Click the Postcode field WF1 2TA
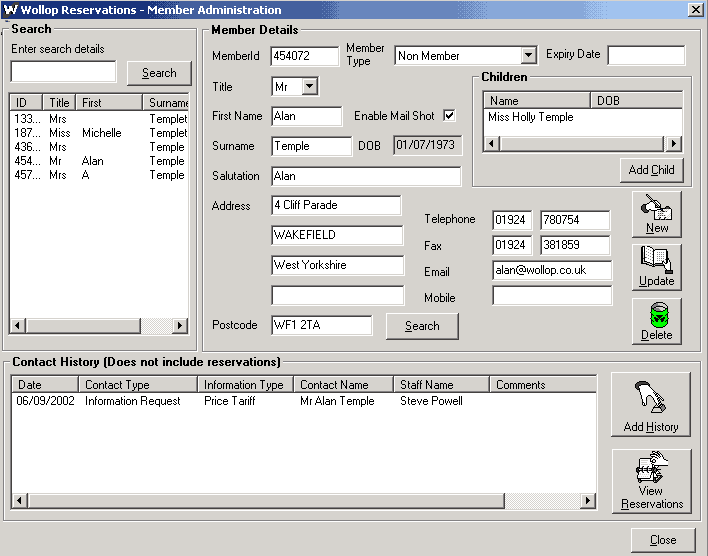The width and height of the screenshot is (708, 556). [x=322, y=325]
